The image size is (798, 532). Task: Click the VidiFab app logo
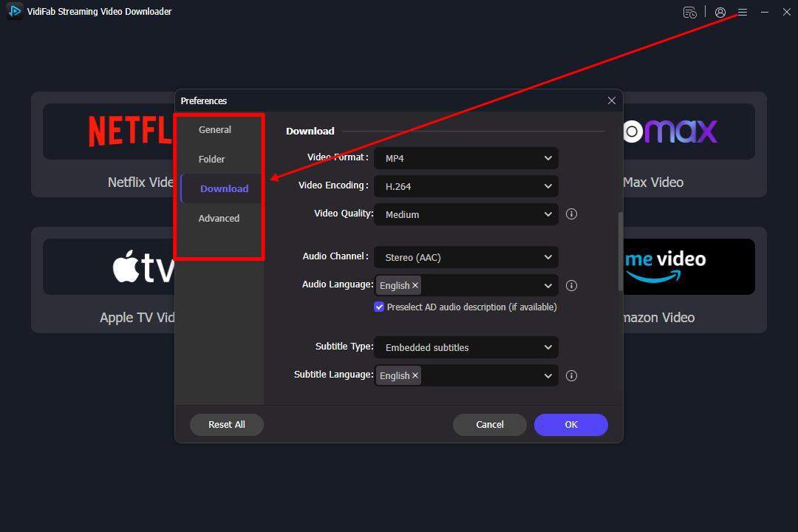15,10
